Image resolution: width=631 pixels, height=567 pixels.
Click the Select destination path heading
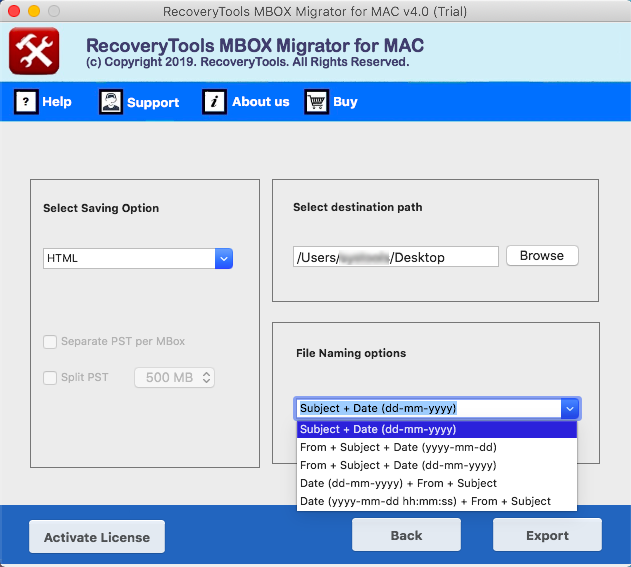[x=358, y=207]
